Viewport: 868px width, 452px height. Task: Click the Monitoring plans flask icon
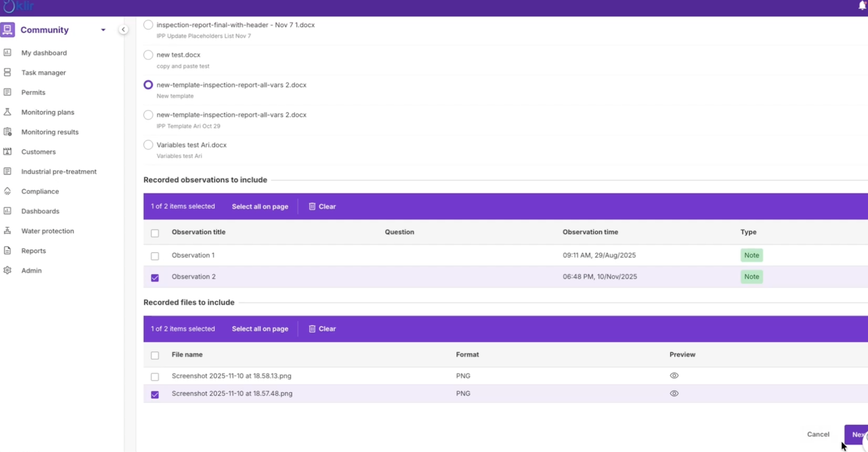[8, 112]
